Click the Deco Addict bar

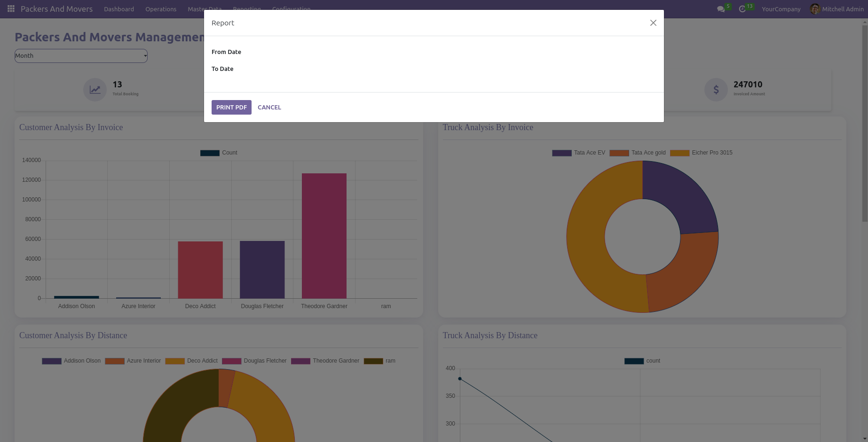tap(200, 270)
